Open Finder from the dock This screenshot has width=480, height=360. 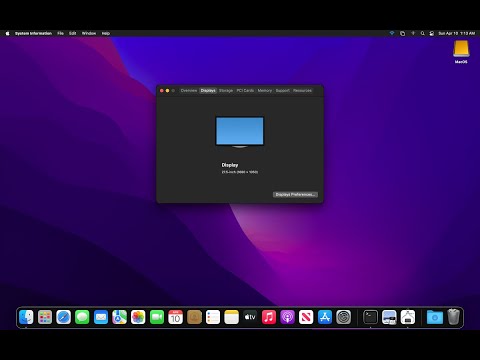[26, 317]
